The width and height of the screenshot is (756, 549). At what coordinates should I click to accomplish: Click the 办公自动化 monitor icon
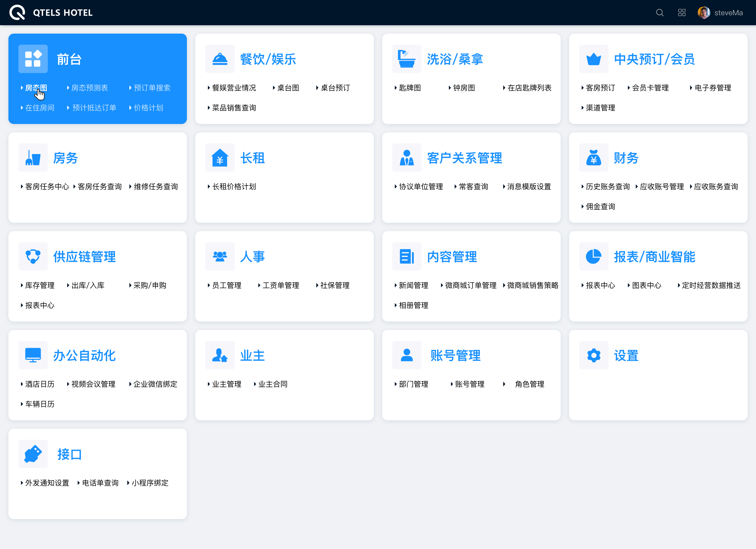click(33, 355)
